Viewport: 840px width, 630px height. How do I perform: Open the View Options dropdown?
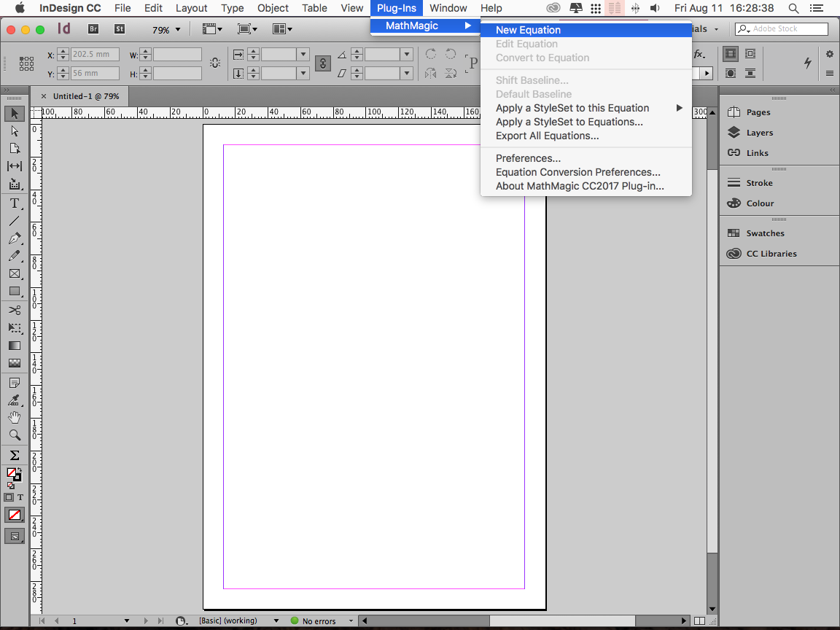(212, 29)
